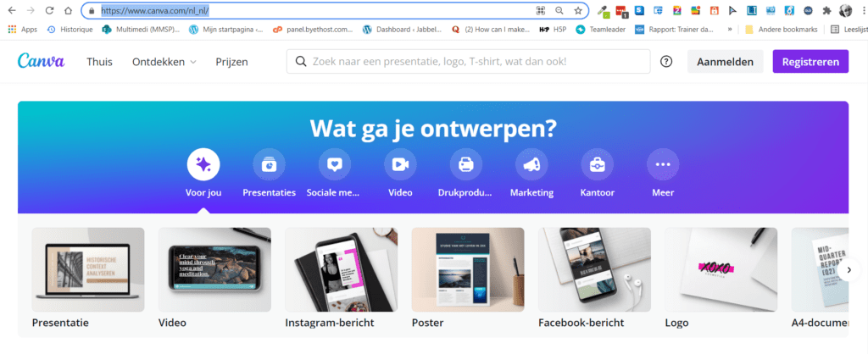Click the dark arrow cursor extension icon
The height and width of the screenshot is (354, 868).
[733, 10]
